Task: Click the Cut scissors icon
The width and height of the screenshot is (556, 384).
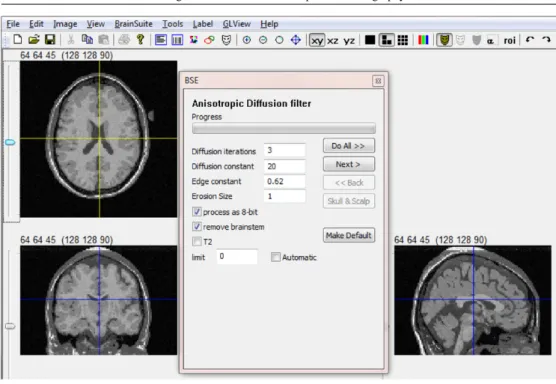Action: [x=71, y=39]
